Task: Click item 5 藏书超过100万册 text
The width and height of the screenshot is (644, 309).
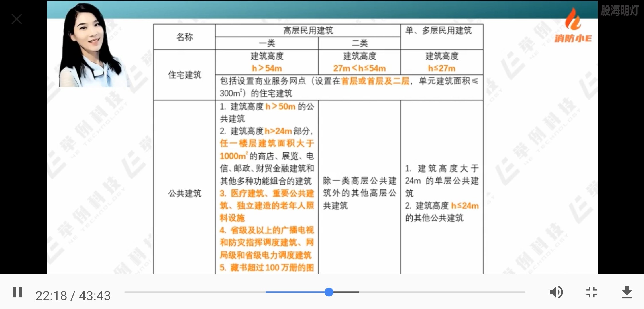Action: click(267, 268)
